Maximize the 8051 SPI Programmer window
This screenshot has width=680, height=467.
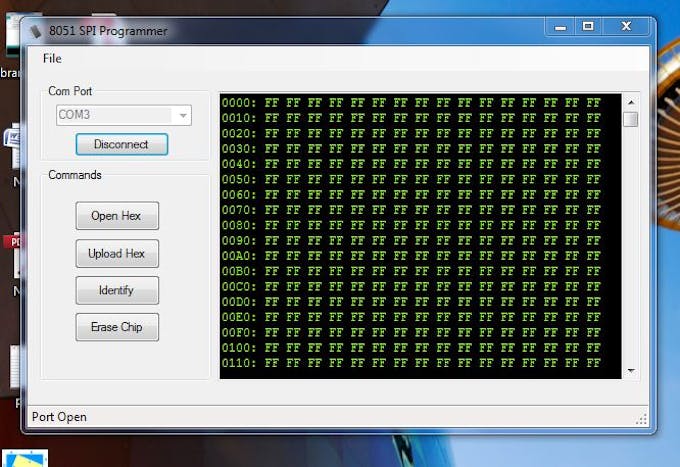(x=588, y=26)
